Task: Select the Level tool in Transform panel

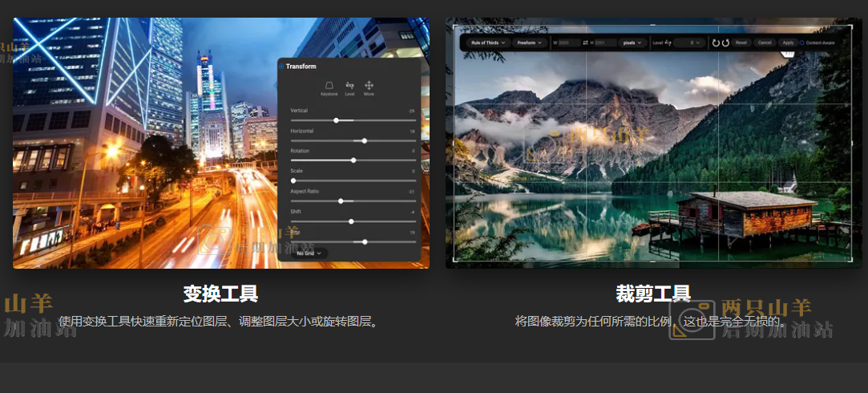Action: [x=349, y=87]
